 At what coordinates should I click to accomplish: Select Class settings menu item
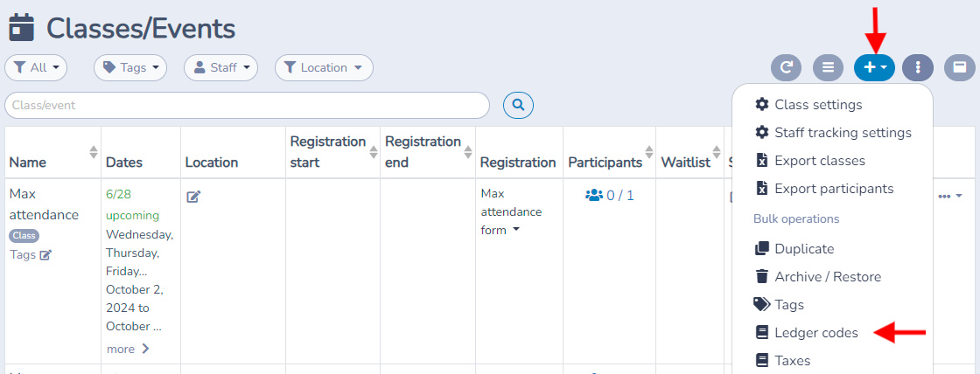click(x=808, y=104)
